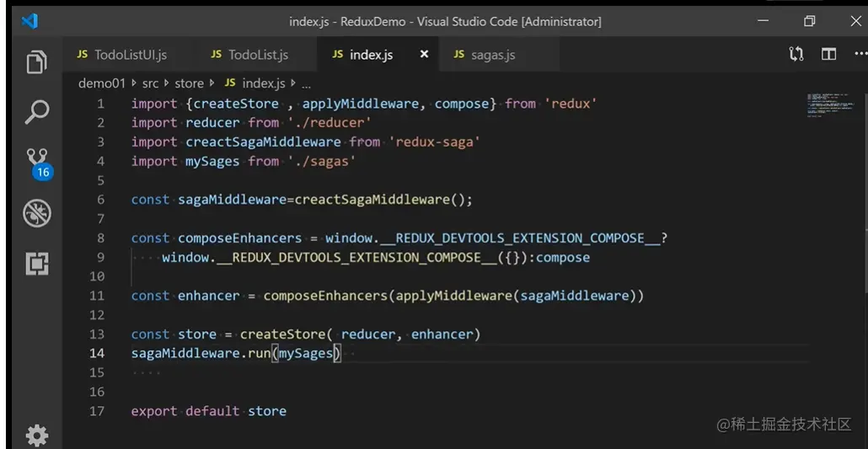Restore down the VS Code window
Screen dimensions: 868x449
[x=809, y=21]
